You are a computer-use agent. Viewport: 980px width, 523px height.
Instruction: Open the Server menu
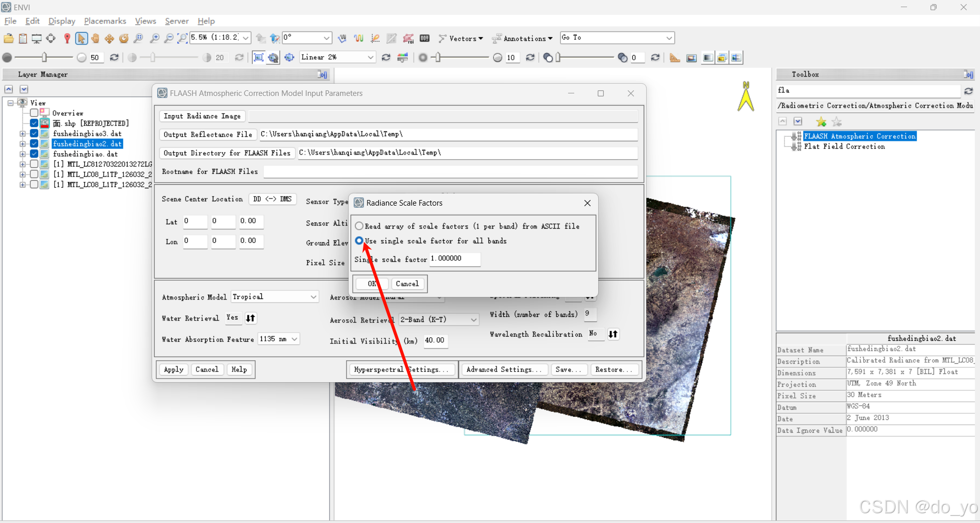[177, 21]
